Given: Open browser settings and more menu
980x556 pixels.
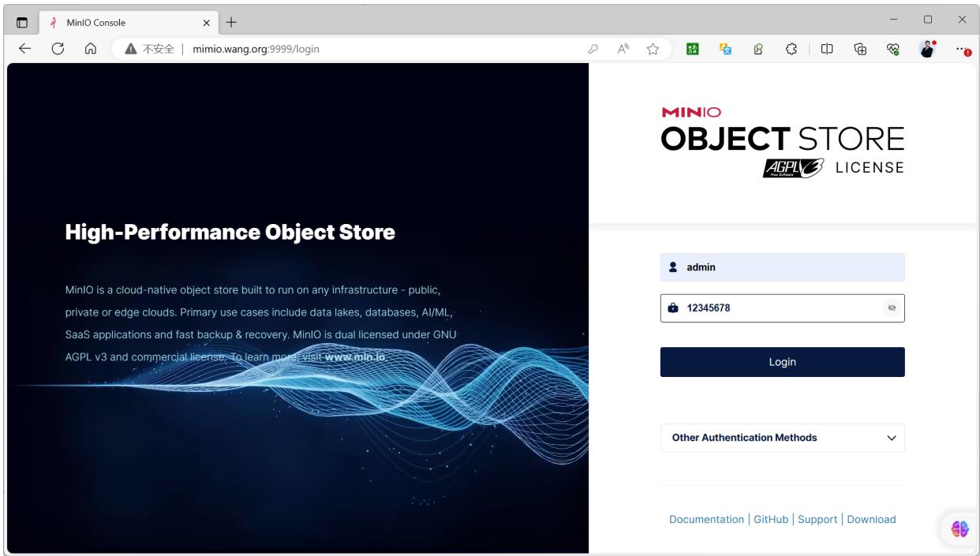Looking at the screenshot, I should pos(962,49).
